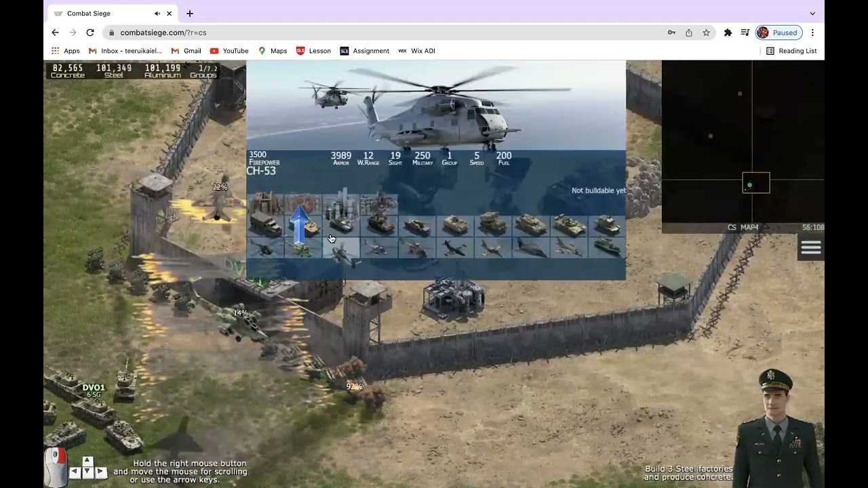Select the highlighted CH-53 helicopter icon

click(341, 250)
